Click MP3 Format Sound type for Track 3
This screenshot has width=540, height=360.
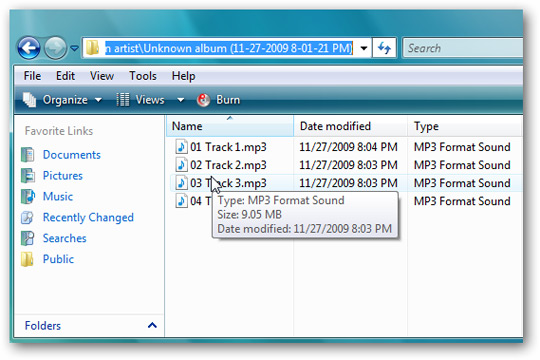462,183
